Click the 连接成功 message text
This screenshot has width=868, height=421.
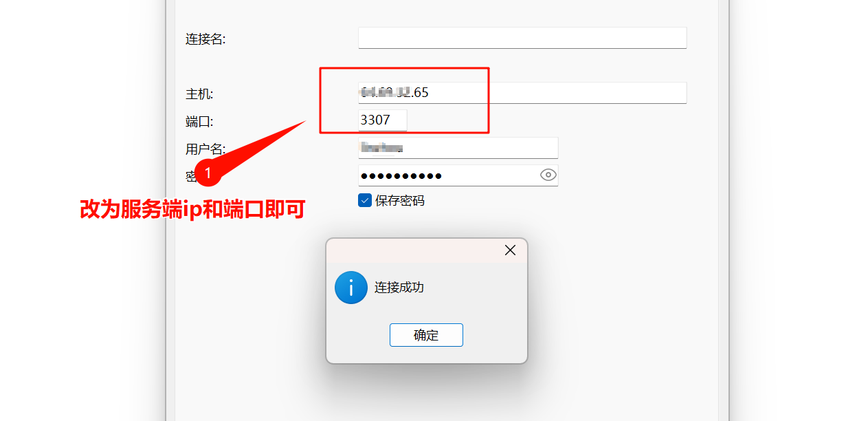click(x=399, y=288)
